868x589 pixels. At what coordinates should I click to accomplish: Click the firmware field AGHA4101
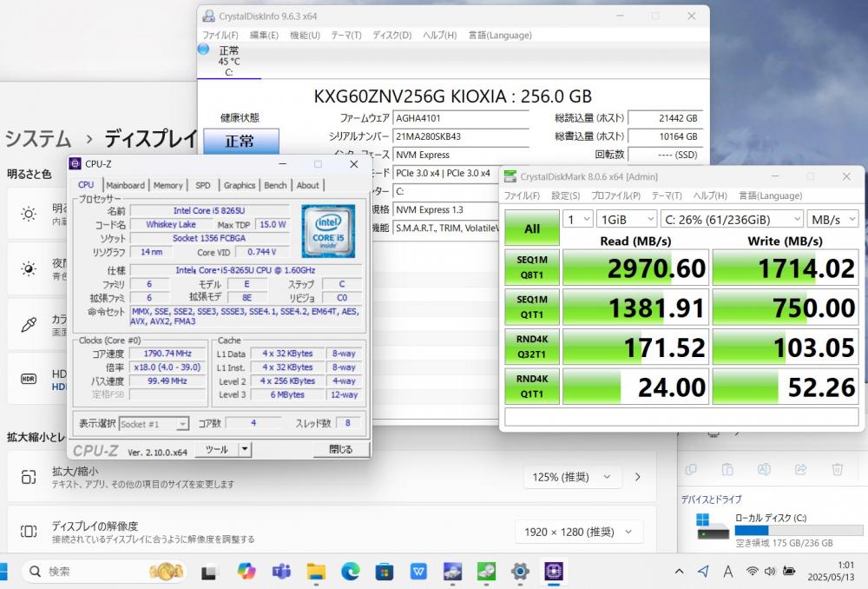[461, 118]
